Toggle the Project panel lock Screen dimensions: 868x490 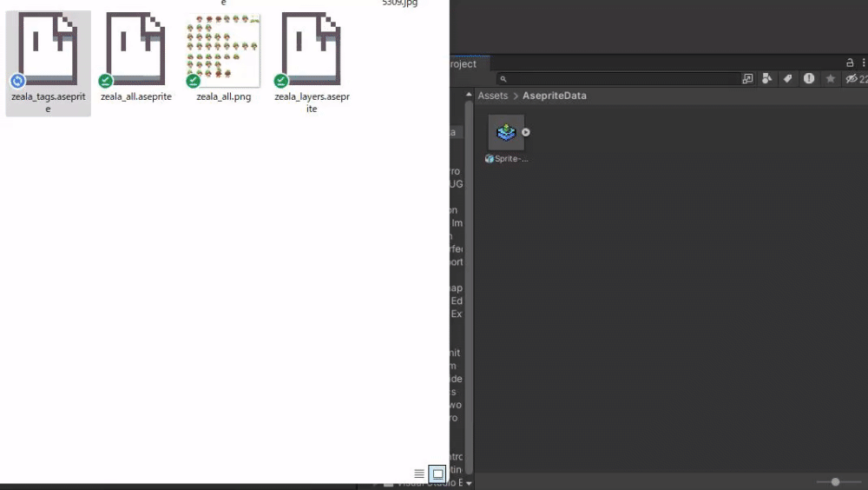[850, 63]
